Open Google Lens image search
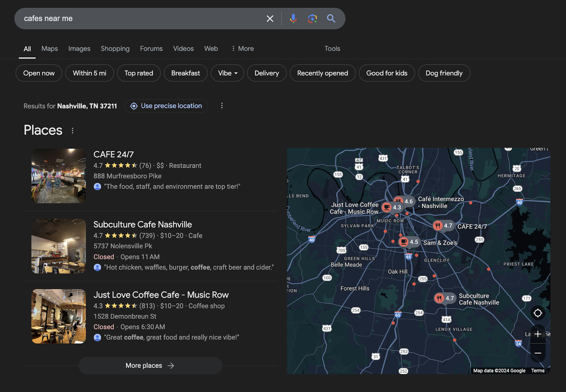Image resolution: width=566 pixels, height=392 pixels. tap(312, 18)
